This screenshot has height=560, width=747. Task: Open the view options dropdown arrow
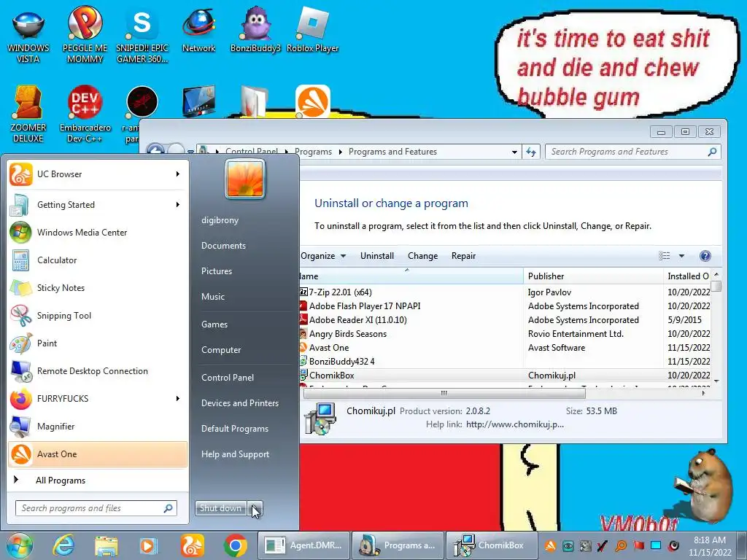point(681,256)
